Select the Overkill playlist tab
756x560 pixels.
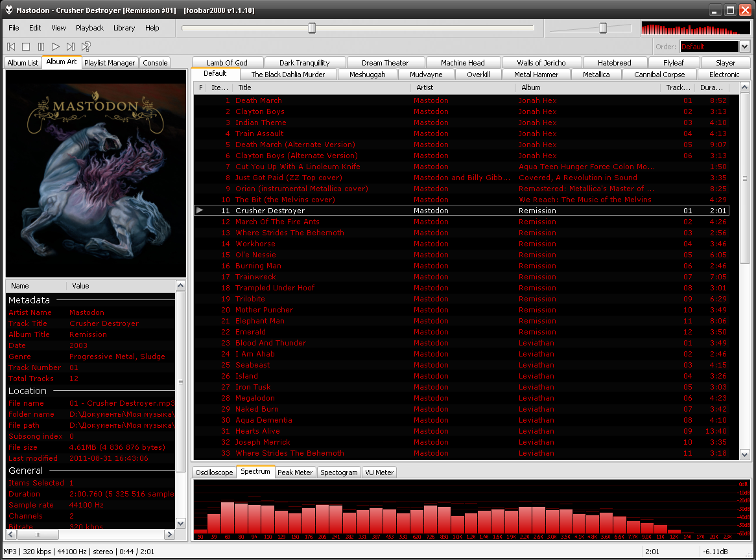478,75
